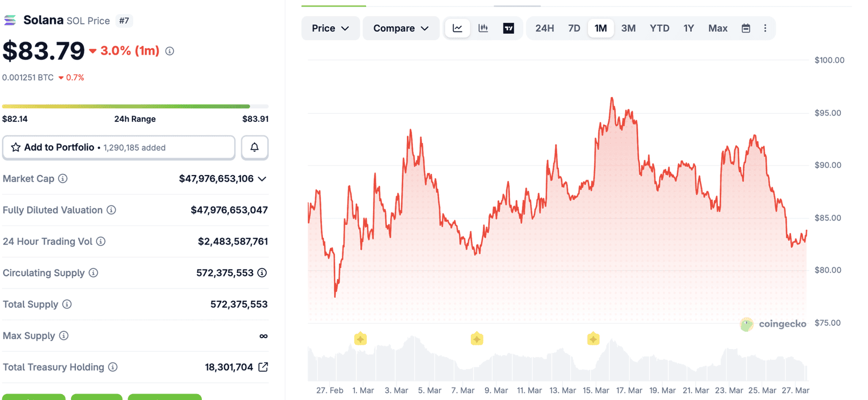Viewport: 868px width, 400px height.
Task: Click the event marker near 15. Mar
Action: [593, 339]
